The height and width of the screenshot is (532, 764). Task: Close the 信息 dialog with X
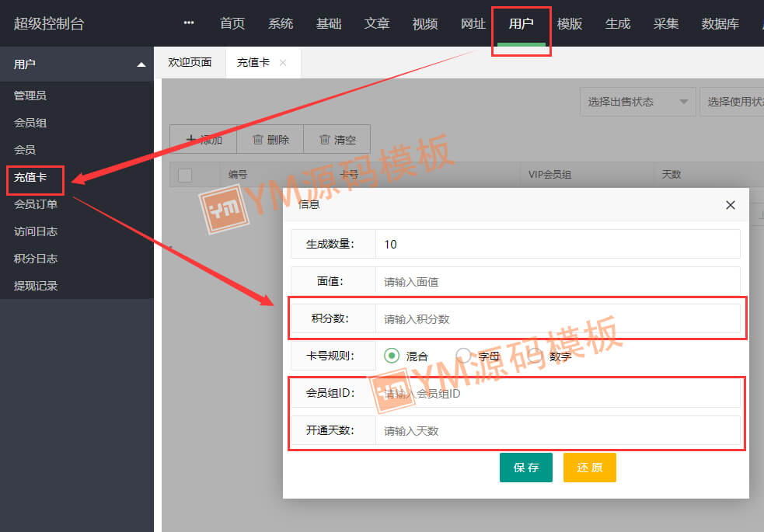[x=730, y=205]
